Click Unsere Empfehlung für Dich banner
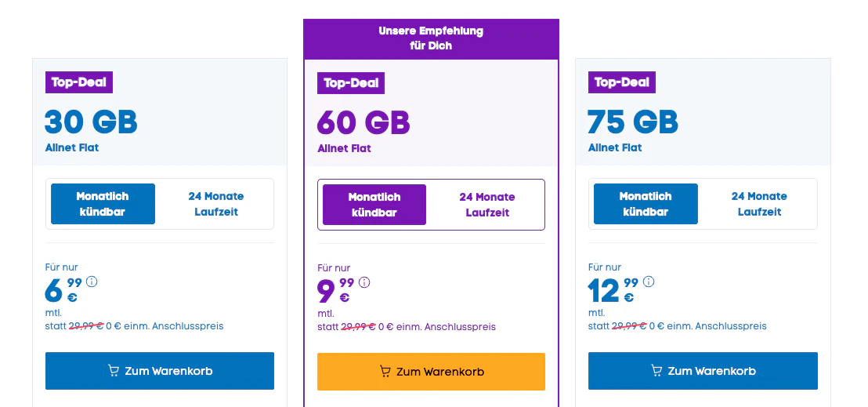Viewport: 868px width, 407px height. click(431, 38)
